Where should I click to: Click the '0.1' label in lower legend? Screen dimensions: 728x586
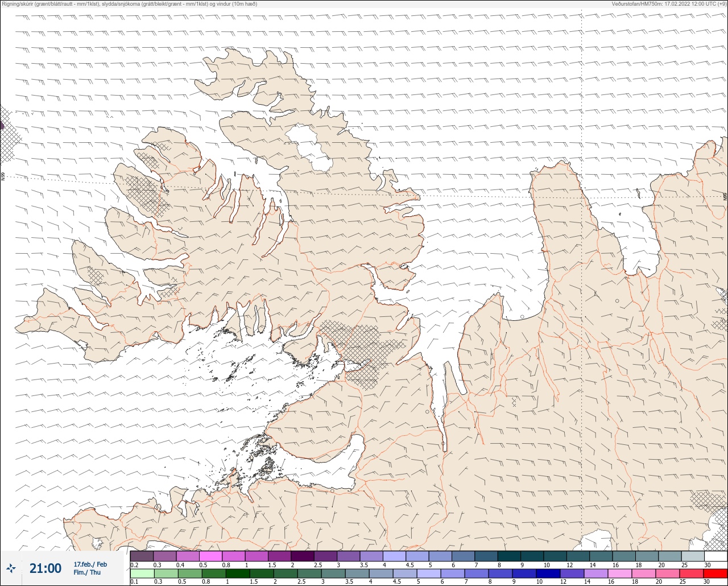[134, 581]
